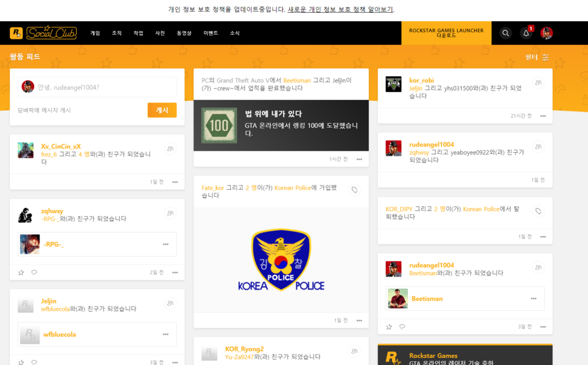588x365 pixels.
Task: Open the 이벤트 menu
Action: click(211, 33)
